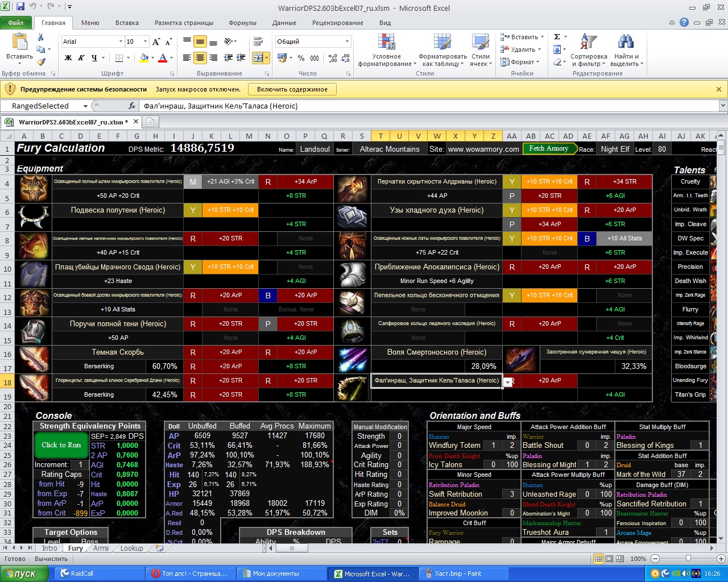Viewport: 728px width, 582px height.
Task: Open Excel Help question mark icon
Action: (x=684, y=22)
